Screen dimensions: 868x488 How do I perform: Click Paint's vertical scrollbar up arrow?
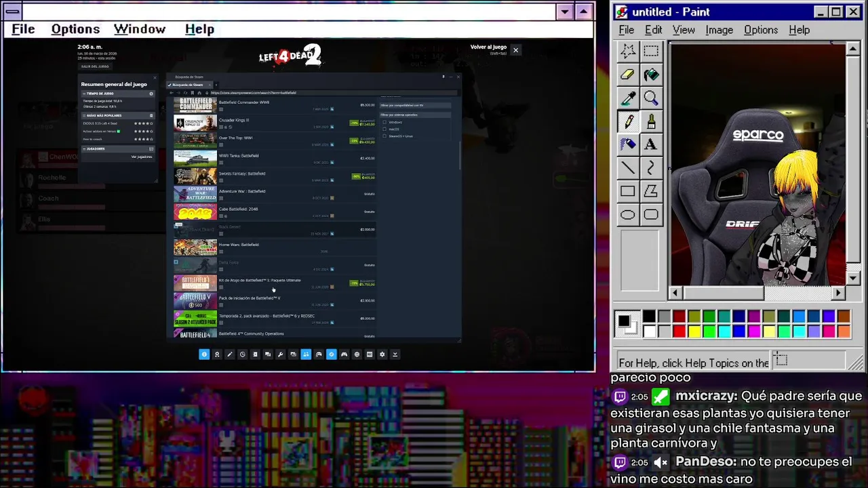coord(853,49)
